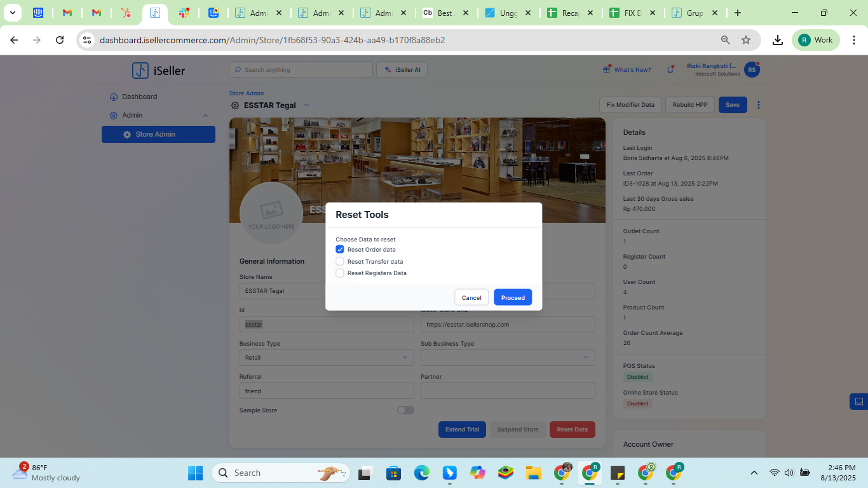Check Reset Transfer data checkbox
The image size is (868, 488).
click(x=340, y=261)
